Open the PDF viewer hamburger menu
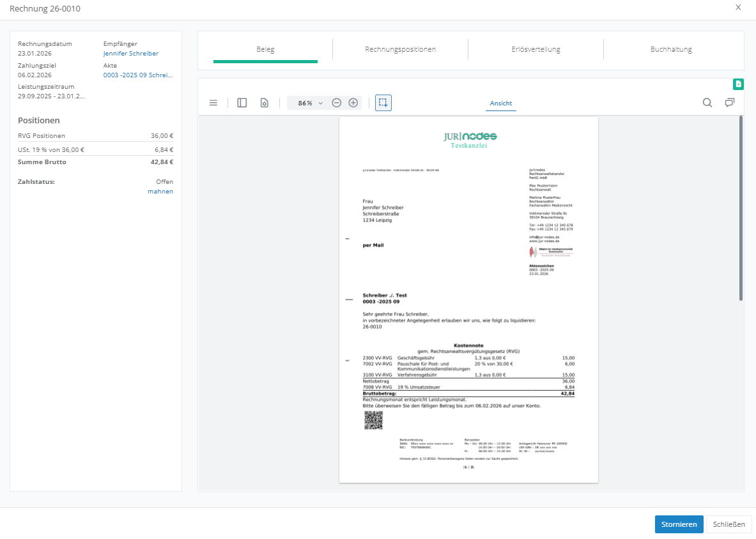The width and height of the screenshot is (756, 539). pyautogui.click(x=213, y=103)
